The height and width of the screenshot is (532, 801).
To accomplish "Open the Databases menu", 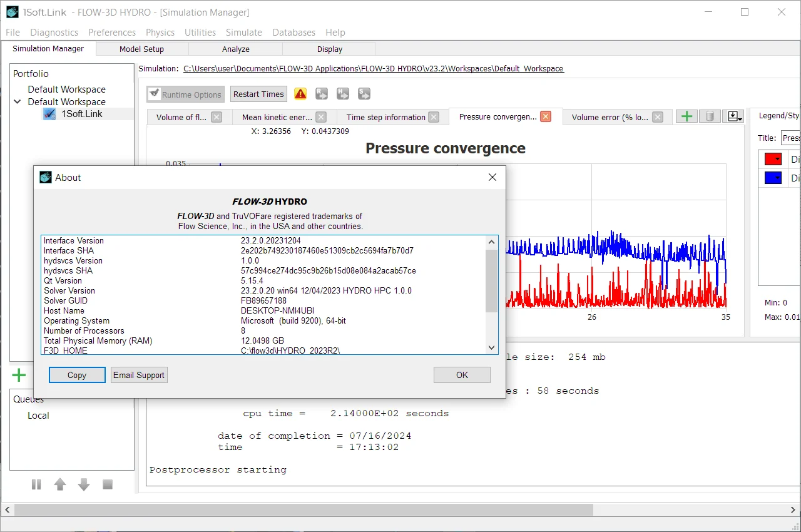I will [x=294, y=32].
